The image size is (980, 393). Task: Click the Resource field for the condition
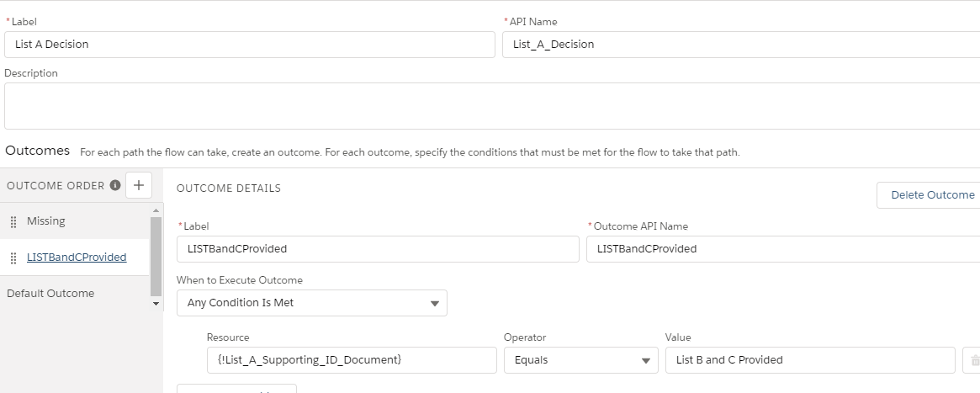[x=352, y=360]
